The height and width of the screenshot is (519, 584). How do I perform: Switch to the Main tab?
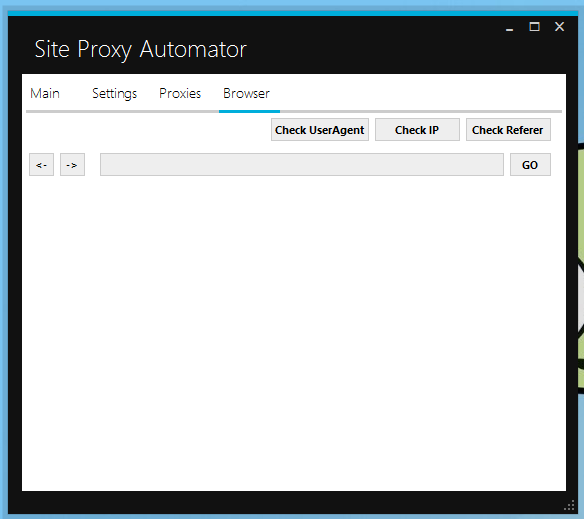click(45, 93)
